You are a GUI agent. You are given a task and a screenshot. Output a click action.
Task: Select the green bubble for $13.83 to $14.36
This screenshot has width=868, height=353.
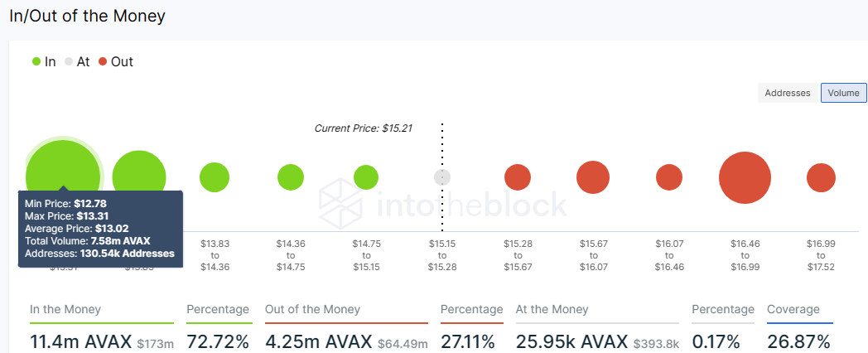pos(215,178)
